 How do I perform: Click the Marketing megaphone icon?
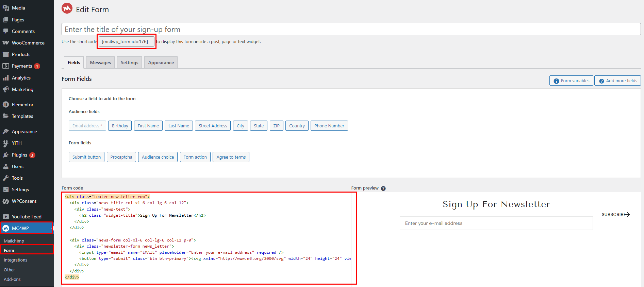click(6, 89)
